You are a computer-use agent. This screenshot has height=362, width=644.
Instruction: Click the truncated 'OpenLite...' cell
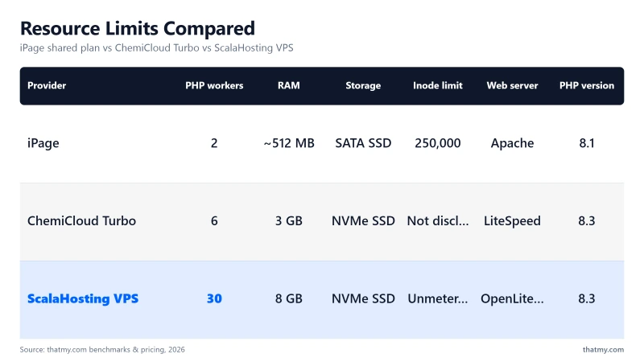512,298
